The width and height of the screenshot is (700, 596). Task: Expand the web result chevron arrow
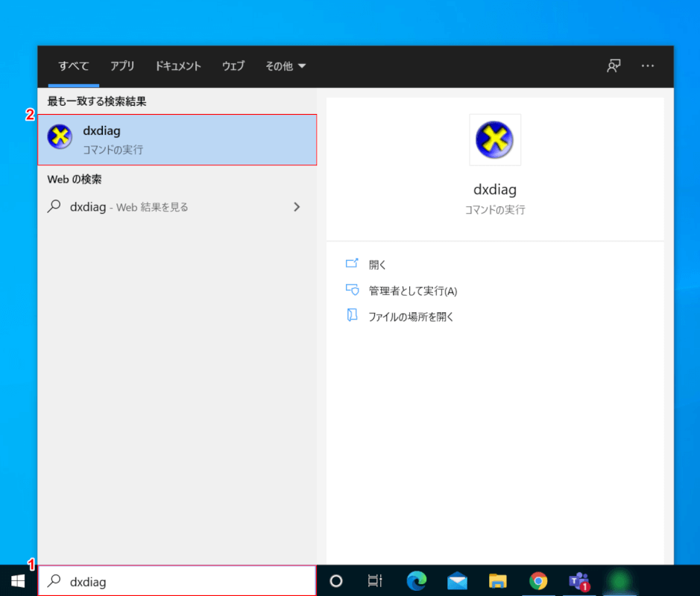[x=297, y=207]
